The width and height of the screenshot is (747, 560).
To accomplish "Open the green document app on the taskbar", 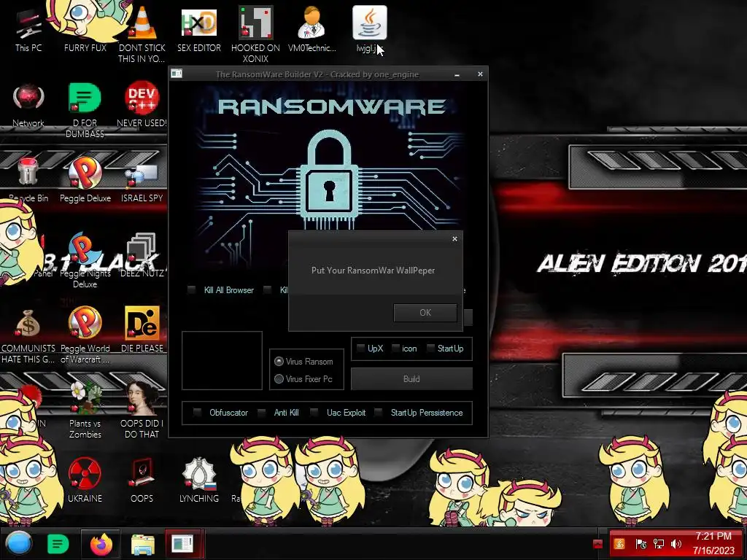I will tap(58, 544).
